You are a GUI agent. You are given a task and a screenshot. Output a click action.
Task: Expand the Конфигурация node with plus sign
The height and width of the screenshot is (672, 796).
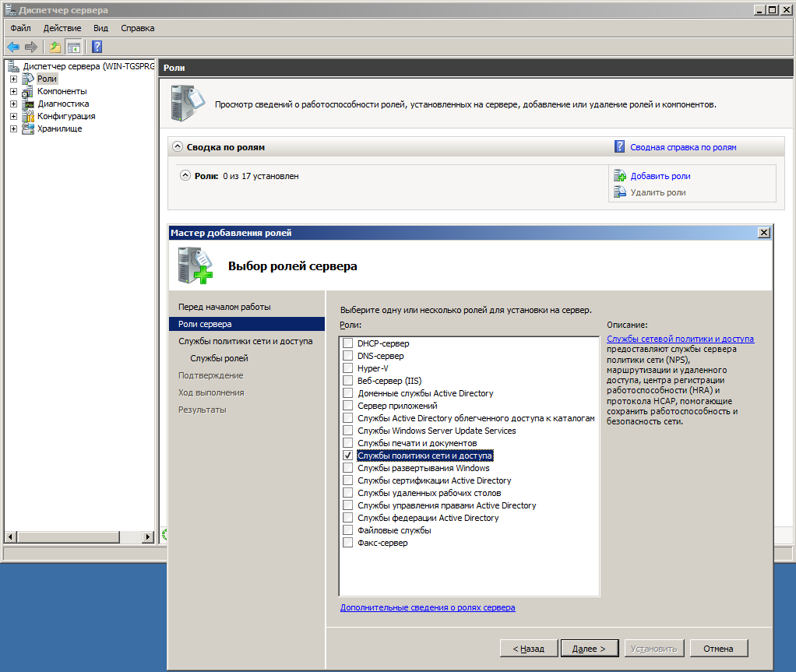pos(13,116)
